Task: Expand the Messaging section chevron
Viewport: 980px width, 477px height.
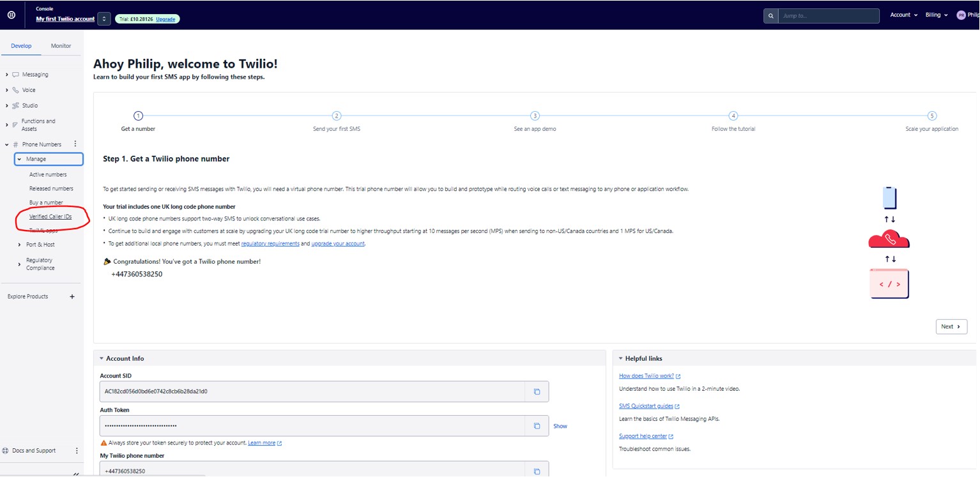Action: [7, 75]
